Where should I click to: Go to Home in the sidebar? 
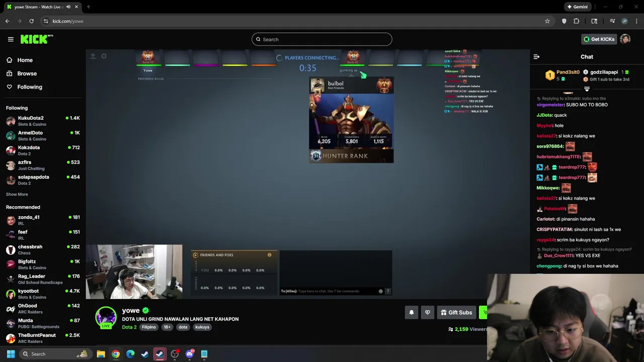pyautogui.click(x=25, y=60)
